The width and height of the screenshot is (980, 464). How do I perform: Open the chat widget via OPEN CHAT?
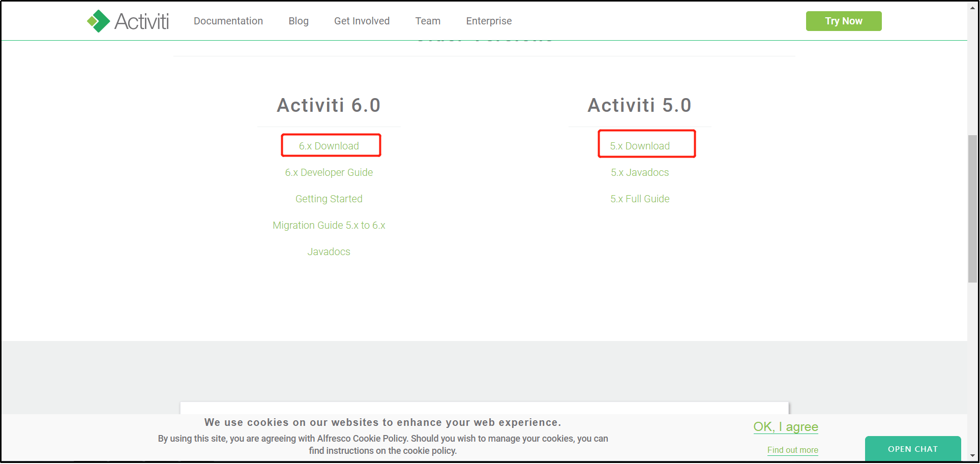(x=913, y=449)
